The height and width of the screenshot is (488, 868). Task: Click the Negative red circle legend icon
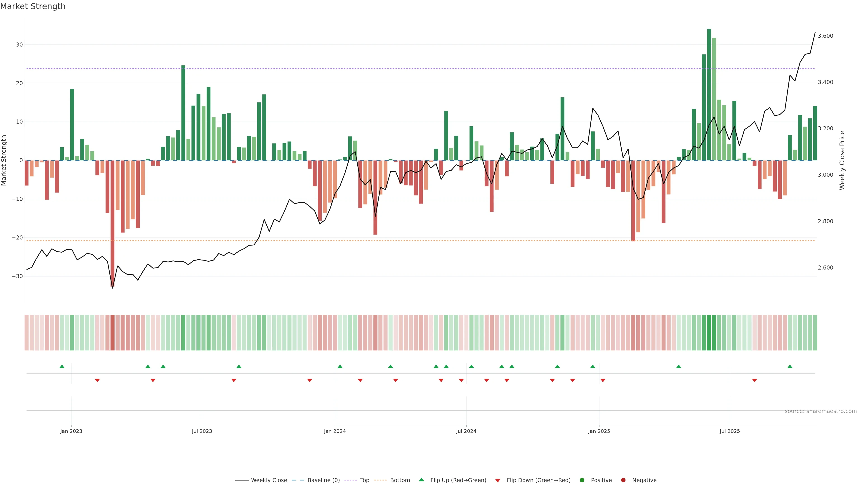(x=623, y=480)
